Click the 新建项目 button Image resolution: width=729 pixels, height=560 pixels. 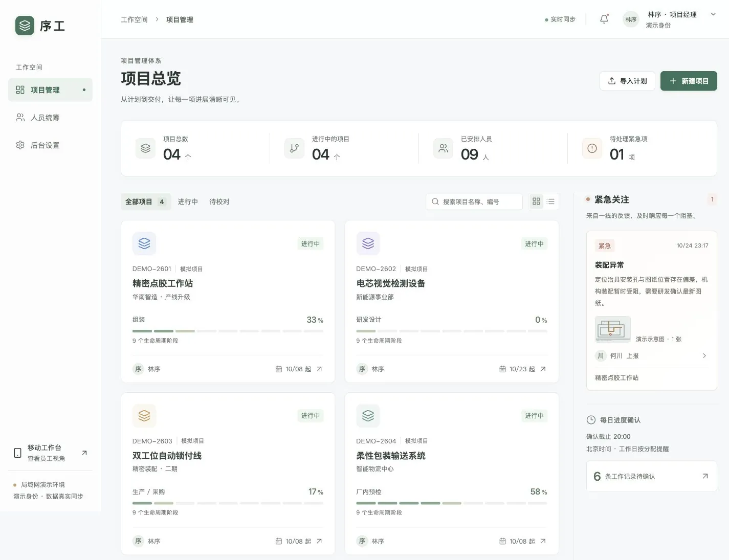coord(689,81)
